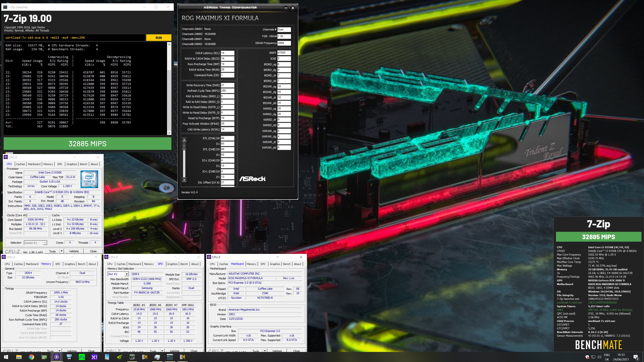Click the Intel Core i3 logo in CPU-Z
The height and width of the screenshot is (362, 644).
89,179
